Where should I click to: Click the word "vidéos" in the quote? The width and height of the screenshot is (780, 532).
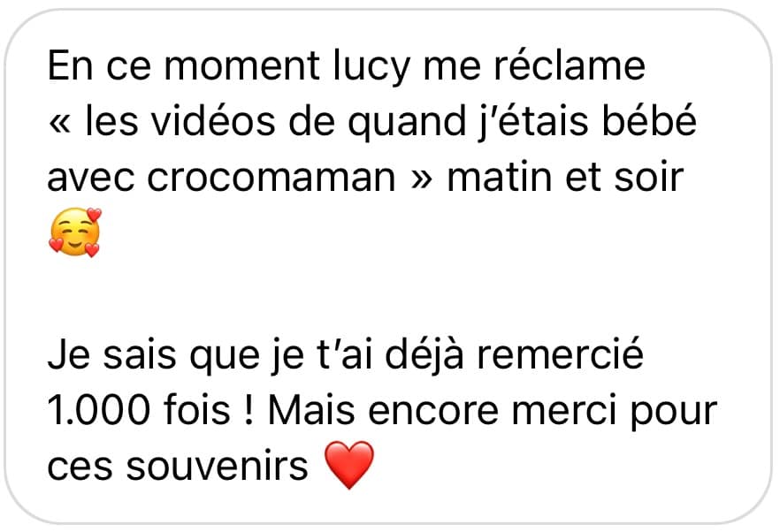point(213,120)
